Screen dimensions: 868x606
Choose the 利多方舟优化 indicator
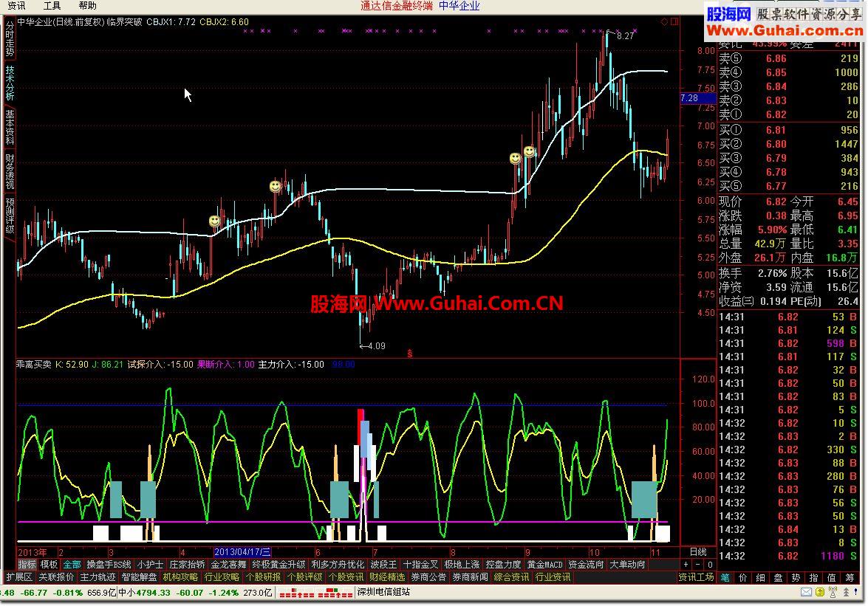click(x=338, y=565)
